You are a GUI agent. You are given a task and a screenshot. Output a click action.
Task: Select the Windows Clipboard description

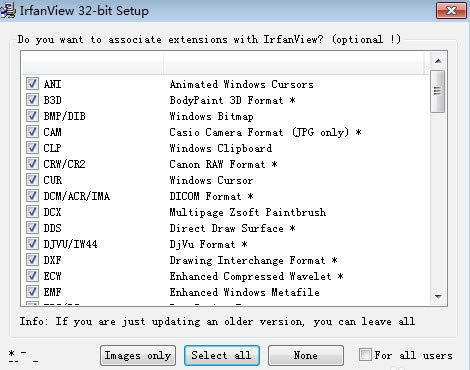pos(221,148)
